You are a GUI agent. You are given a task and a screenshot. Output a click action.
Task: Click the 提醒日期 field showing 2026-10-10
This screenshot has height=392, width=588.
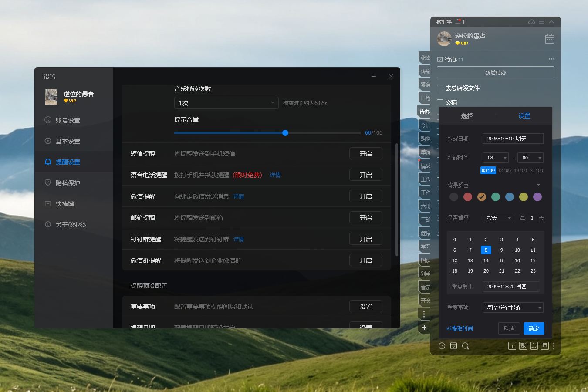513,139
